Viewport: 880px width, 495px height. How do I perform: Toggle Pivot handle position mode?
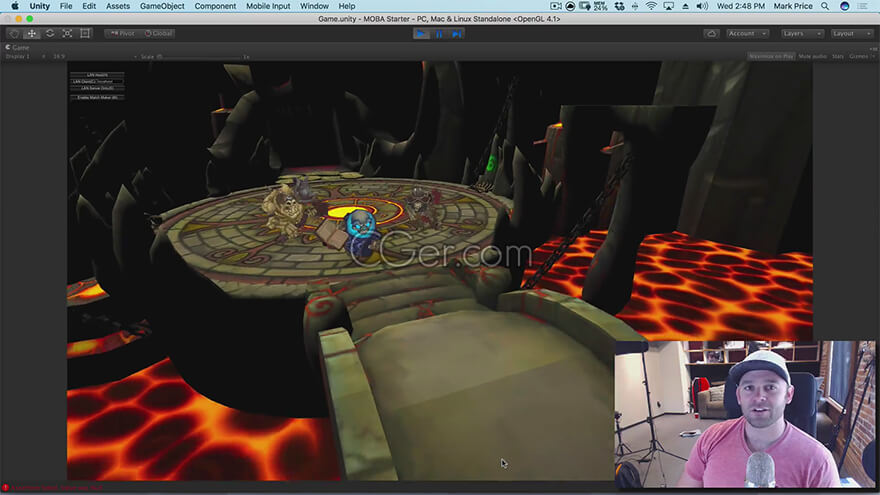click(123, 34)
